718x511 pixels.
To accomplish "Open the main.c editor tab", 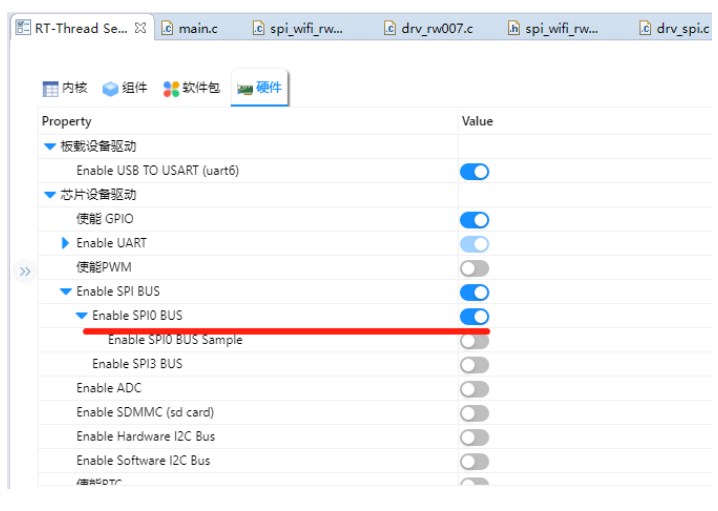I will (189, 28).
